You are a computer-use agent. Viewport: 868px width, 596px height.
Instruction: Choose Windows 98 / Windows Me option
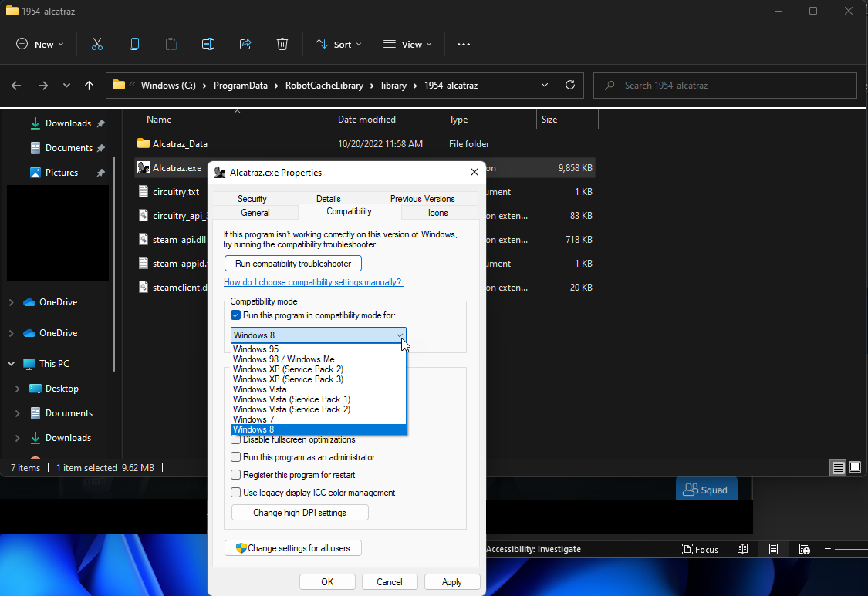319,359
